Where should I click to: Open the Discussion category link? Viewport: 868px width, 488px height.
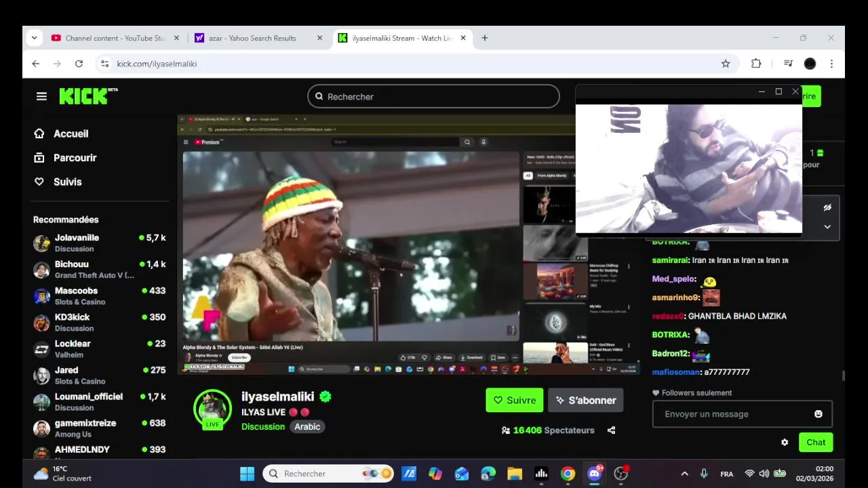coord(263,426)
